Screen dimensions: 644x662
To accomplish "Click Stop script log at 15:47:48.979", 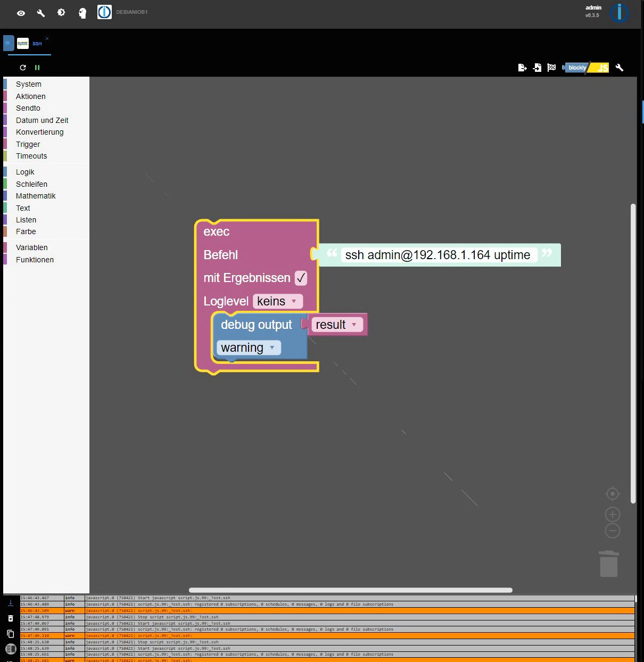I will pos(327,617).
